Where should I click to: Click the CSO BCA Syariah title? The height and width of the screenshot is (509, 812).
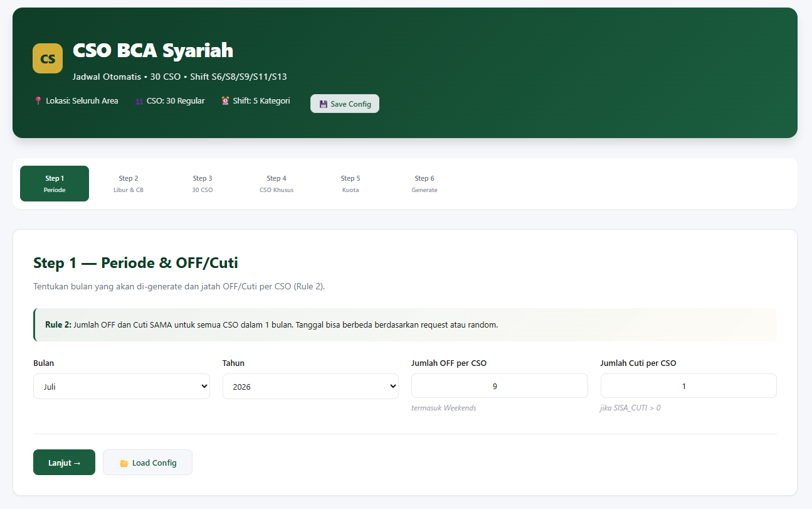(x=153, y=50)
